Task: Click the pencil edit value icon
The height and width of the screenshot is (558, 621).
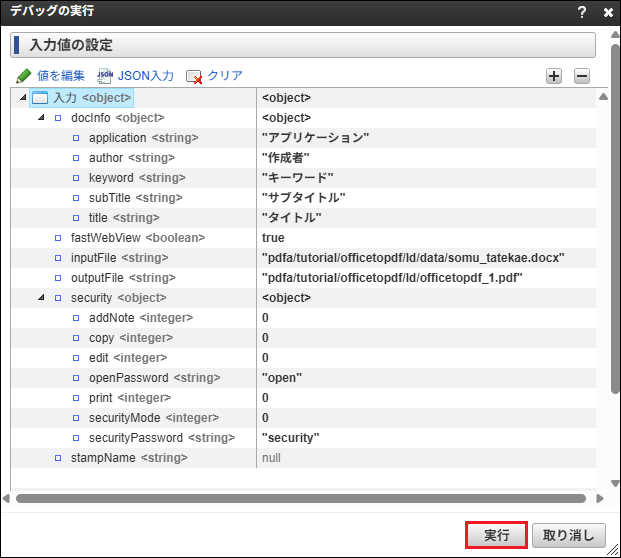Action: click(24, 76)
